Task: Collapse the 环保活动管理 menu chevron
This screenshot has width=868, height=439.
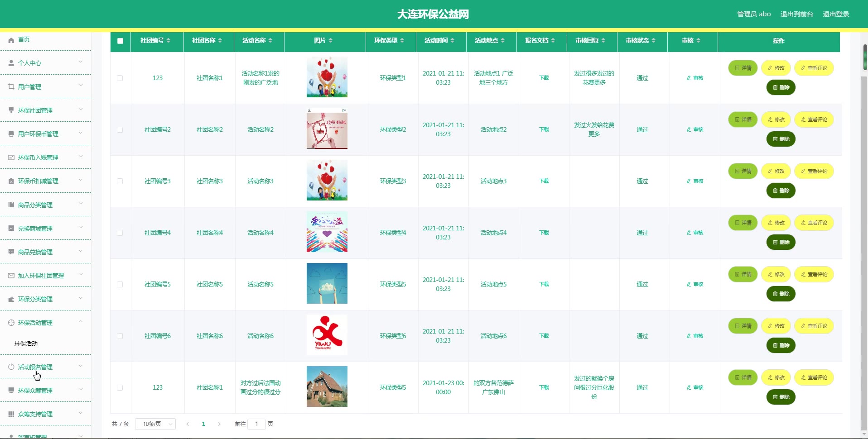Action: 81,322
